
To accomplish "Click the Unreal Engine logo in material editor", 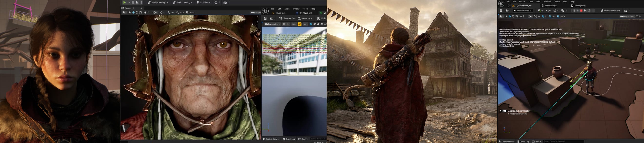I will (265, 11).
